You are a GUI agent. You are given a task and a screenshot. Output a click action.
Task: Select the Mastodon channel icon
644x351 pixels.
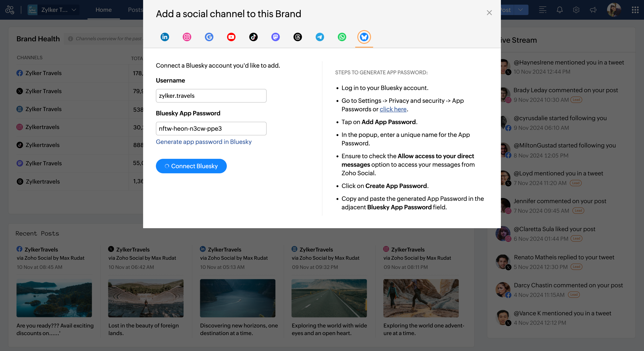coord(275,37)
